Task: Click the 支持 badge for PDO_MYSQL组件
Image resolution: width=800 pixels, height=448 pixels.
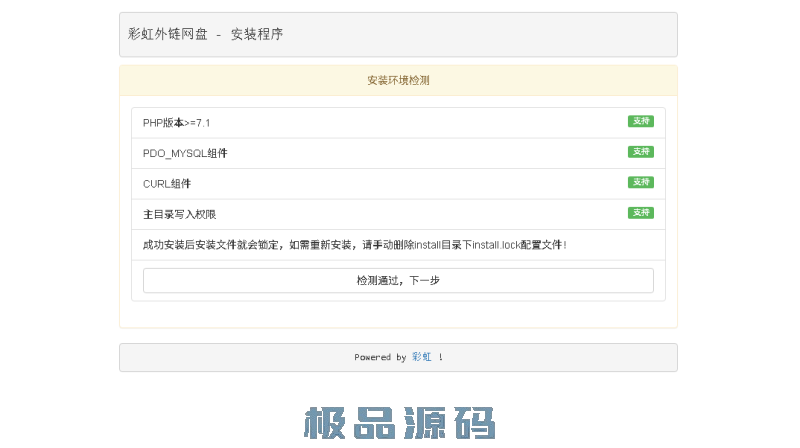Action: tap(640, 152)
